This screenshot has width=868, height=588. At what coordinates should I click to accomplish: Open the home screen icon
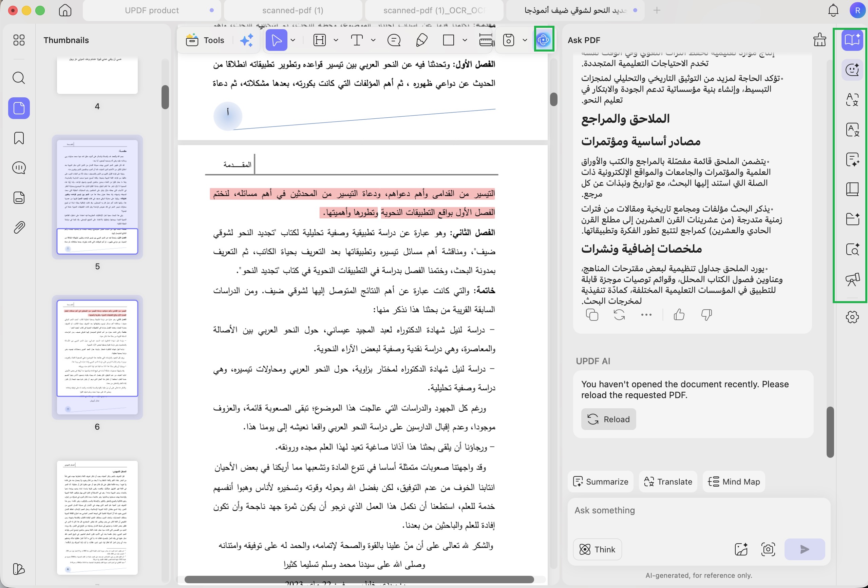point(65,10)
